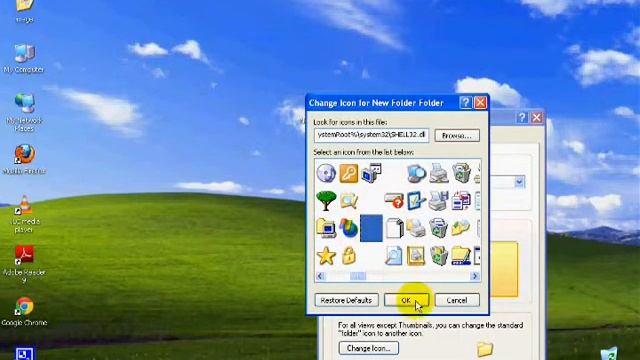Select the computer with magnifier search icon
The image size is (640, 360).
pyautogui.click(x=416, y=173)
